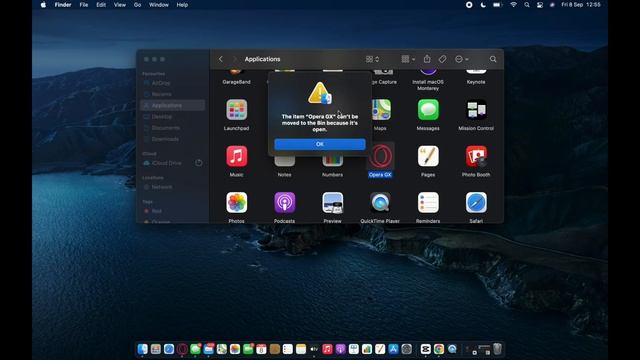The width and height of the screenshot is (640, 360).
Task: Open Spotlight search from menu bar
Action: pyautogui.click(x=527, y=5)
